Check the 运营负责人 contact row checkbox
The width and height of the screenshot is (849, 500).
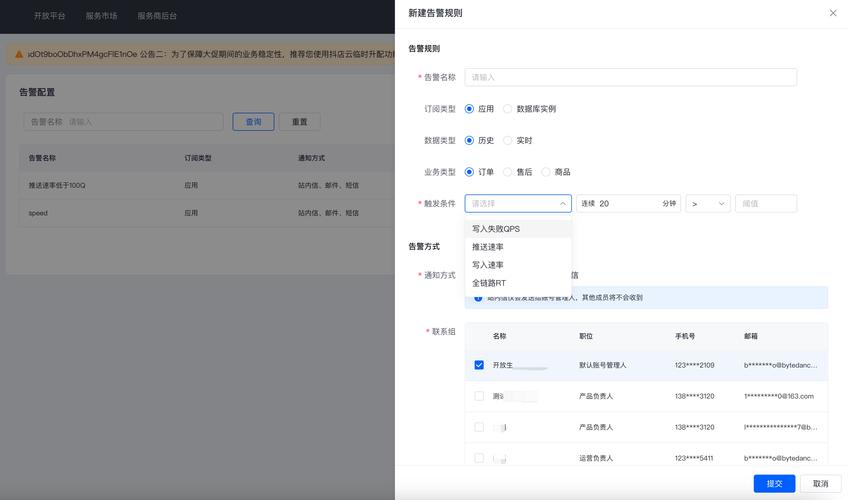pyautogui.click(x=479, y=458)
